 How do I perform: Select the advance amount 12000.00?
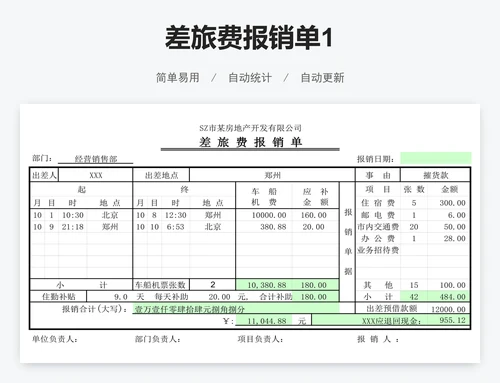click(448, 309)
